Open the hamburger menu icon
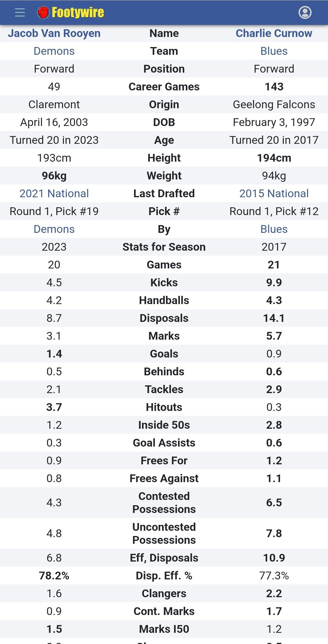The image size is (328, 644). [x=20, y=13]
